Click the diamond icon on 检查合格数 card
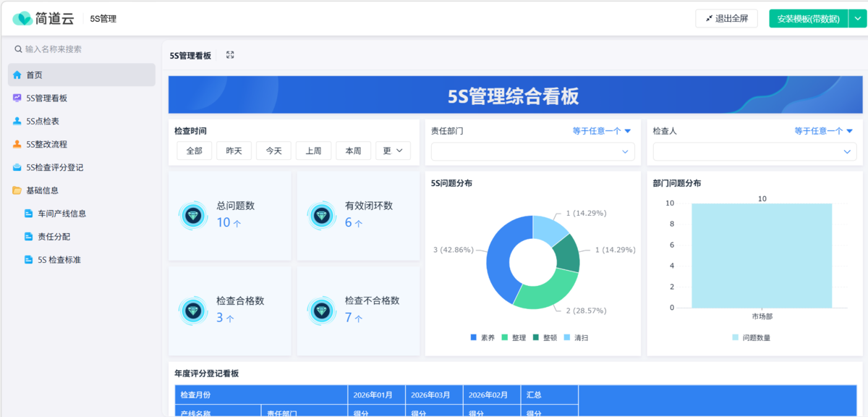Image resolution: width=868 pixels, height=417 pixels. (x=193, y=311)
